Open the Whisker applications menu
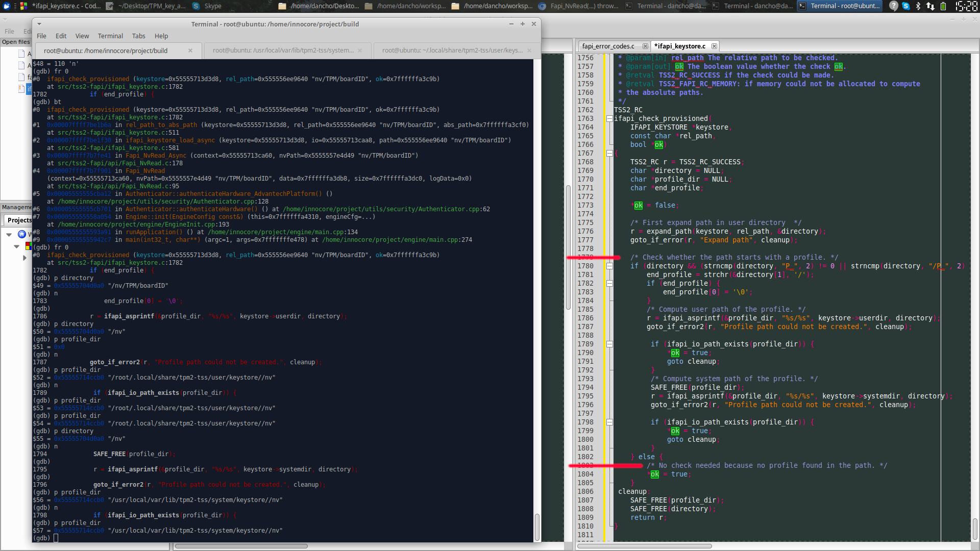This screenshot has height=551, width=980. point(6,6)
